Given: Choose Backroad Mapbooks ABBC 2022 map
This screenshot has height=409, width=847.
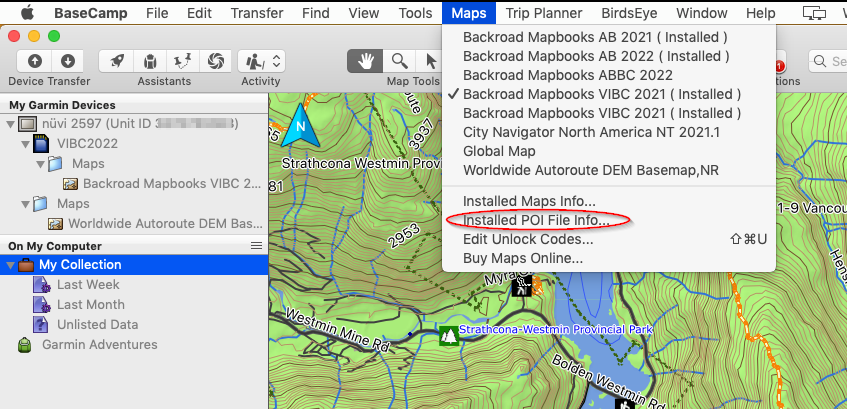Looking at the screenshot, I should click(x=609, y=75).
